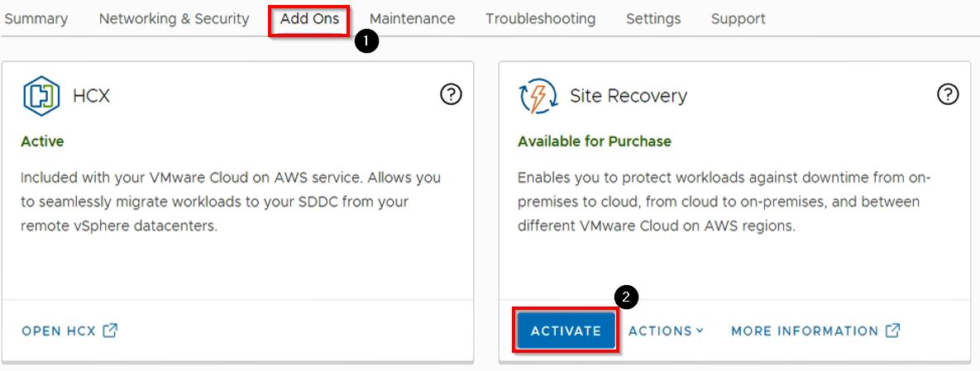Expand the ACTIONS dropdown on Site Recovery
This screenshot has width=980, height=371.
coord(666,331)
